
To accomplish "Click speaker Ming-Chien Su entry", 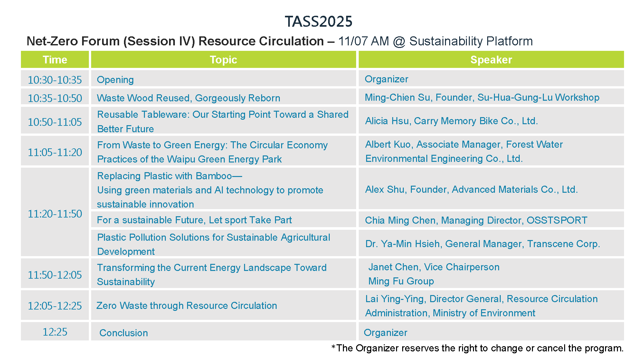I will (x=482, y=97).
